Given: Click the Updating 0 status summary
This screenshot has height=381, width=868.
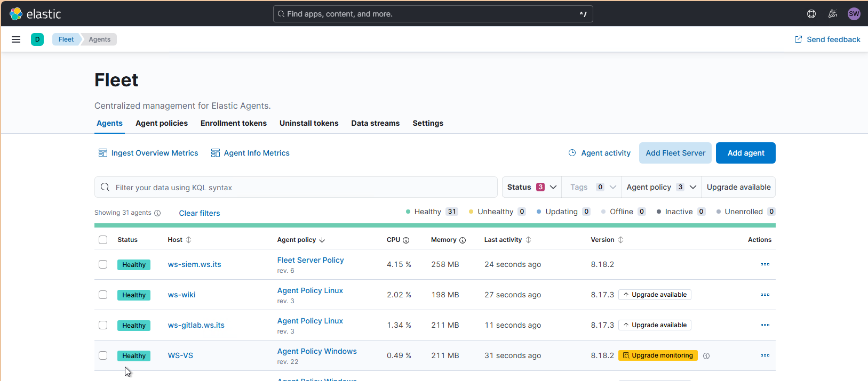Looking at the screenshot, I should pos(563,212).
